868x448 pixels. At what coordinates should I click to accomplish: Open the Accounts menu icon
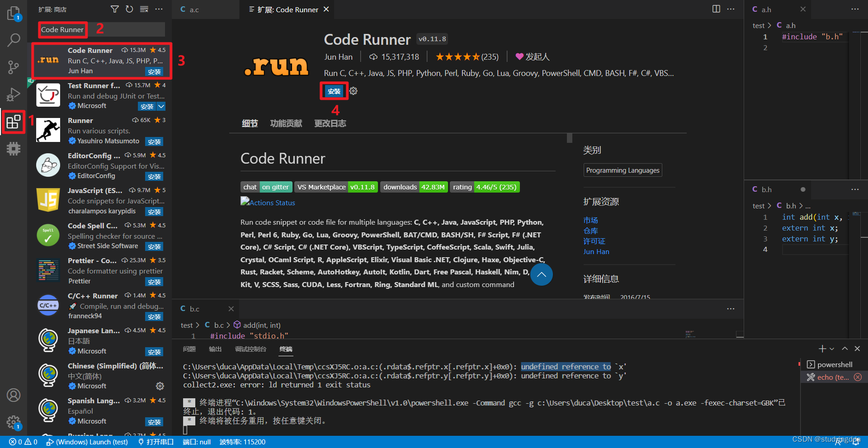[x=14, y=395]
